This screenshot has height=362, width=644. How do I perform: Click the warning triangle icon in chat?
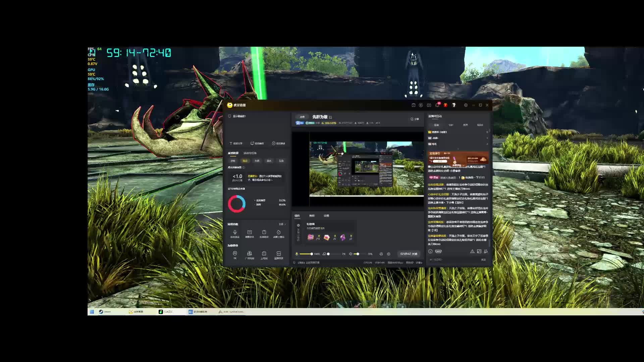pyautogui.click(x=472, y=251)
